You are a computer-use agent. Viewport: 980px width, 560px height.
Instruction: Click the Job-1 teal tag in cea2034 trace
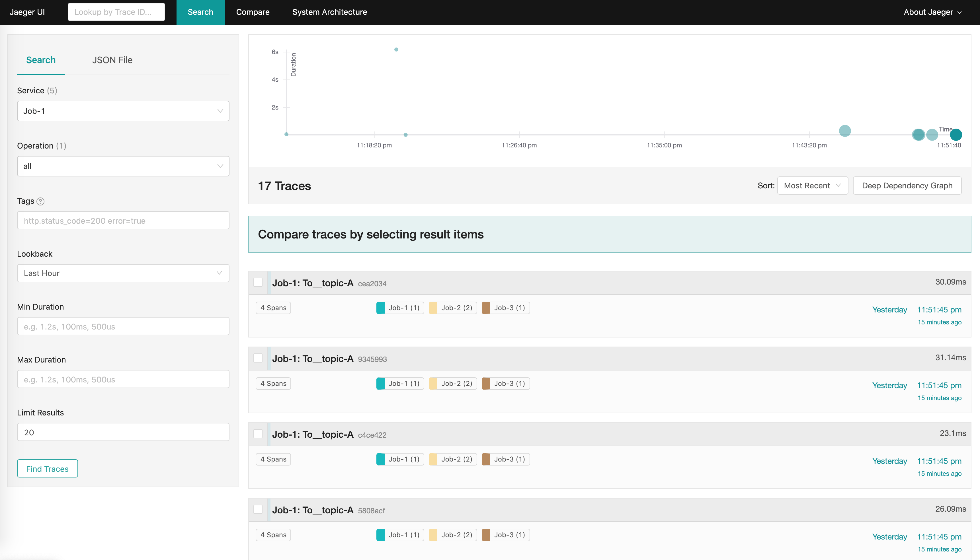400,308
